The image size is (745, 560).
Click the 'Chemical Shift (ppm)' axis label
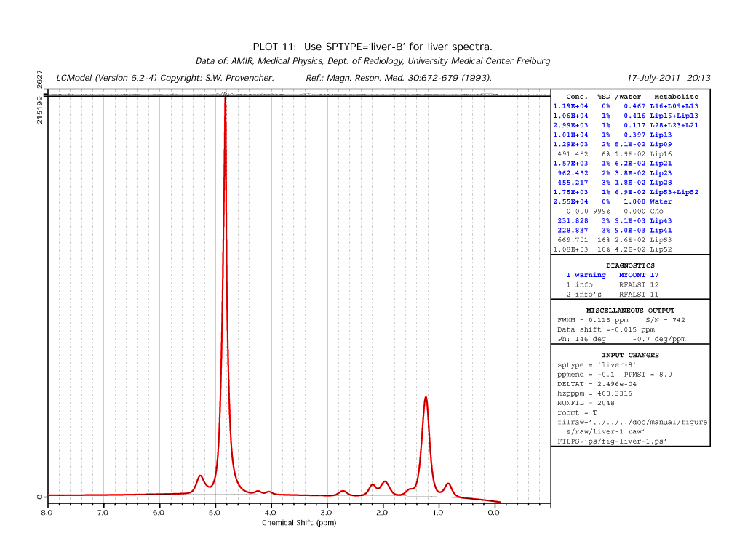click(299, 522)
